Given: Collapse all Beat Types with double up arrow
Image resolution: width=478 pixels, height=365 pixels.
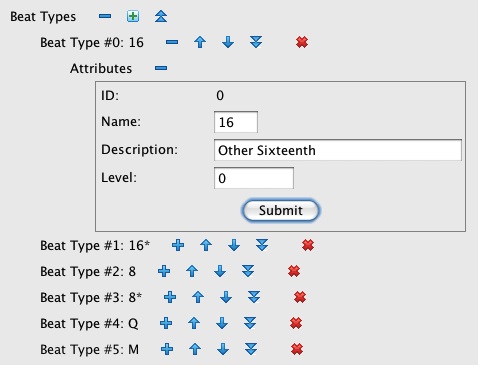Looking at the screenshot, I should 161,16.
